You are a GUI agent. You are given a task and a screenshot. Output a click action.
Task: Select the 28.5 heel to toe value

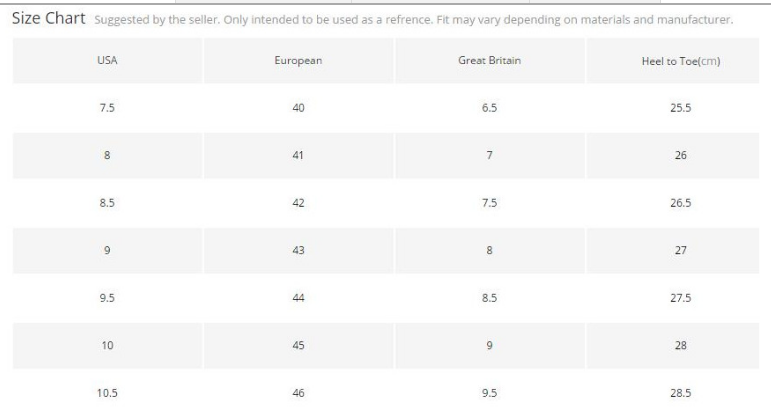coord(681,393)
